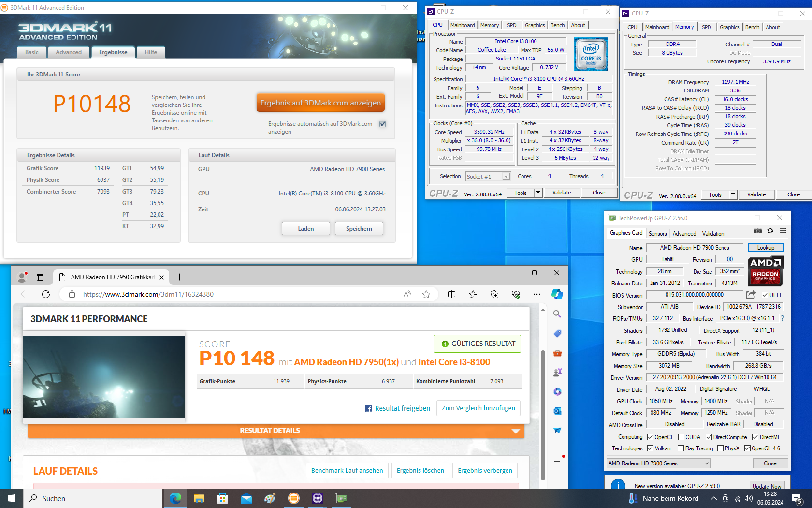Viewport: 812px width, 508px height.
Task: Open Edge collections icon
Action: click(x=494, y=294)
